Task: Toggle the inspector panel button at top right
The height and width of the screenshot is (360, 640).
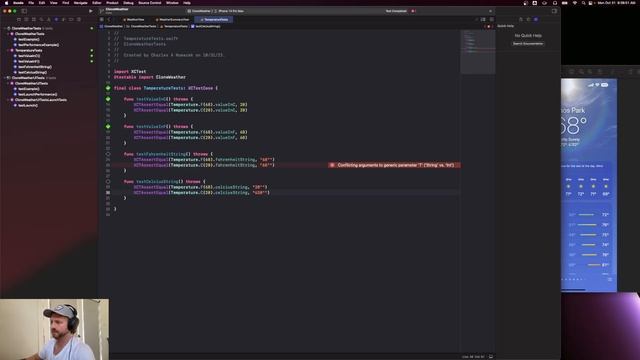Action: click(554, 11)
